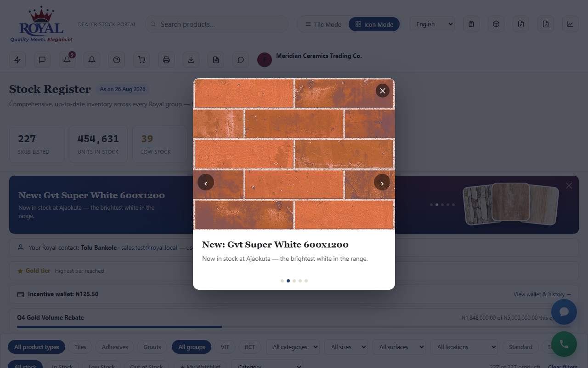This screenshot has width=588, height=368.
Task: Select the last dot in the popup carousel
Action: [306, 281]
